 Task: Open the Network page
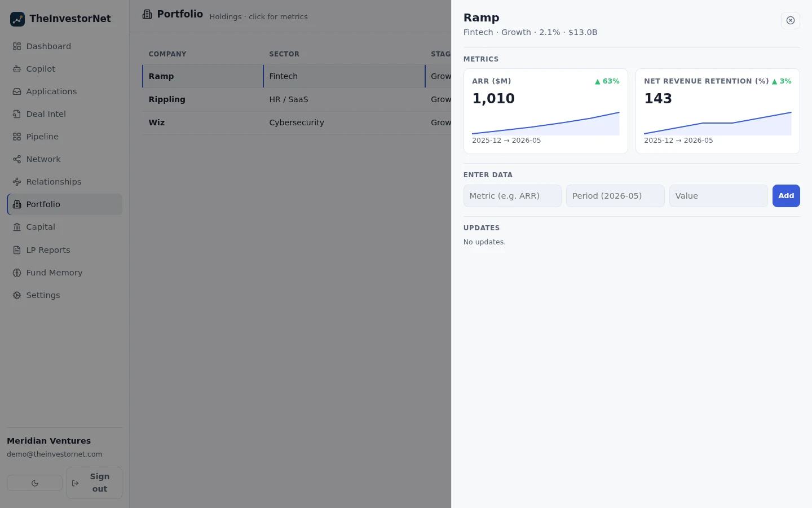click(x=64, y=159)
